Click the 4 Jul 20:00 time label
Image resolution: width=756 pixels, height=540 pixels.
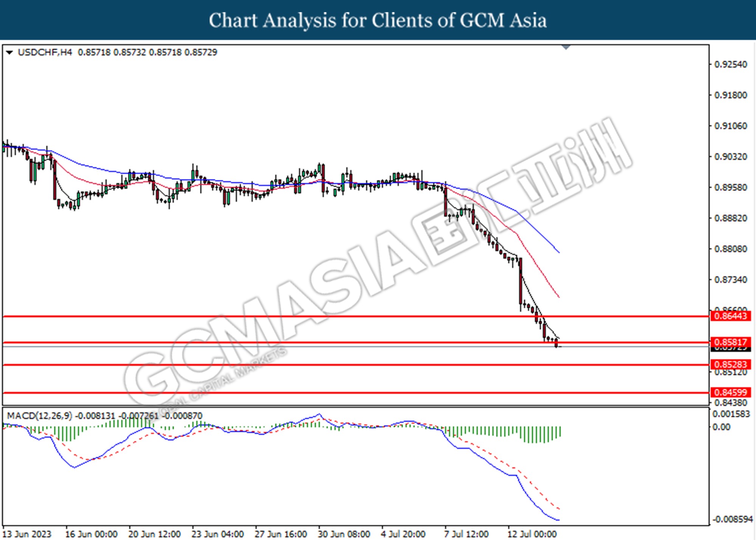click(403, 534)
